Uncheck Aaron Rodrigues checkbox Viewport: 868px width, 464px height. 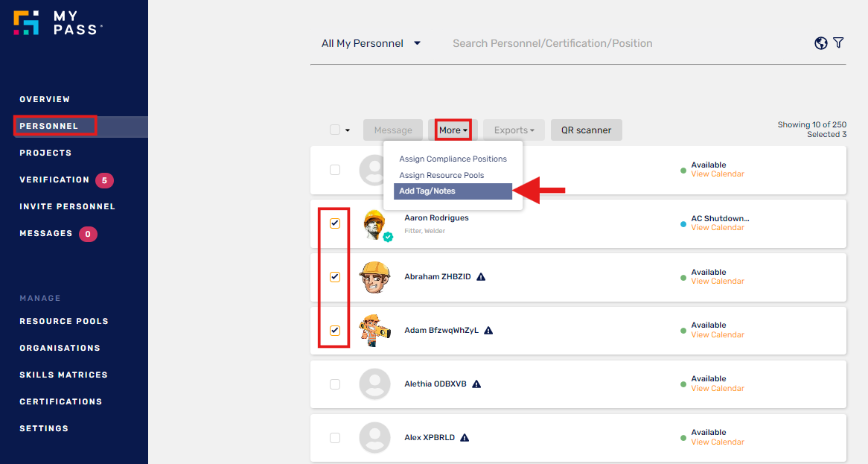(335, 223)
